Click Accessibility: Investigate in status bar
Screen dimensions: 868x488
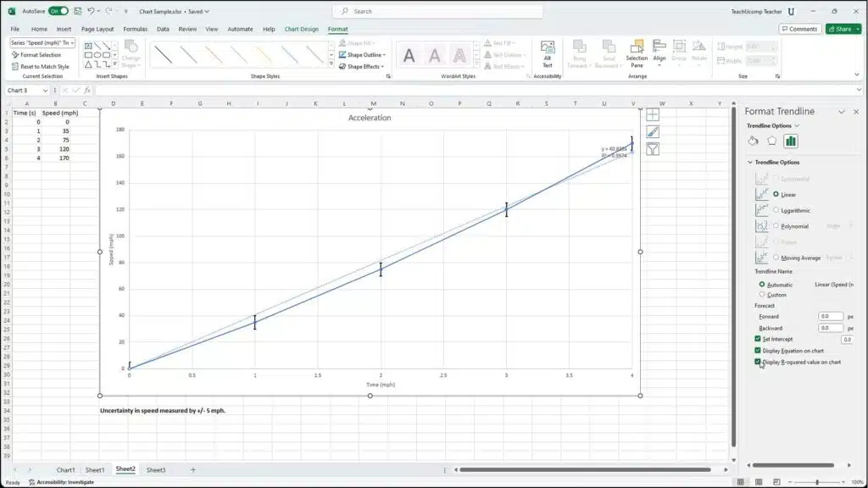click(x=61, y=482)
